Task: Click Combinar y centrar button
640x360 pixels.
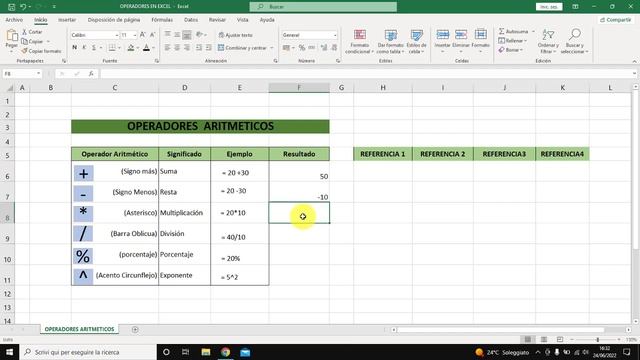Action: coord(242,48)
